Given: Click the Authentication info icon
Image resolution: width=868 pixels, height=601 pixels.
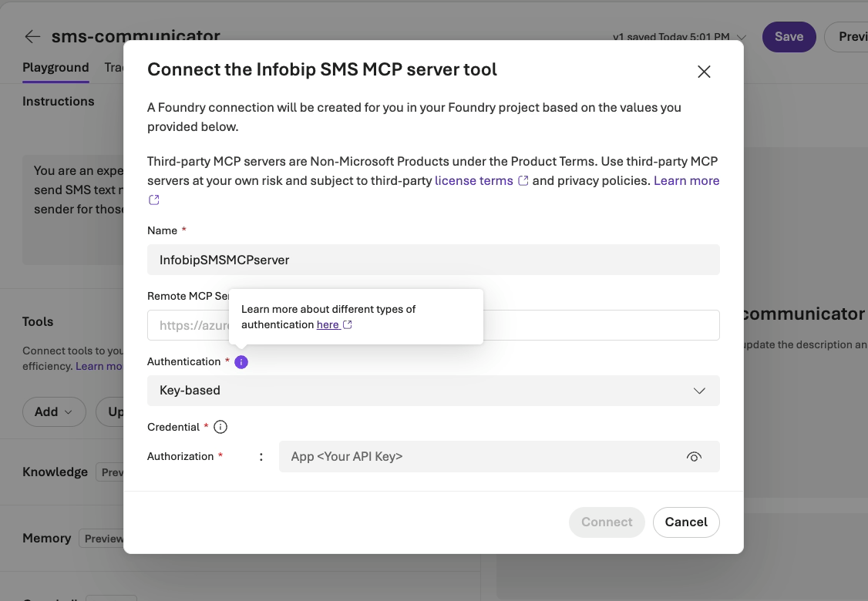Looking at the screenshot, I should pos(241,362).
